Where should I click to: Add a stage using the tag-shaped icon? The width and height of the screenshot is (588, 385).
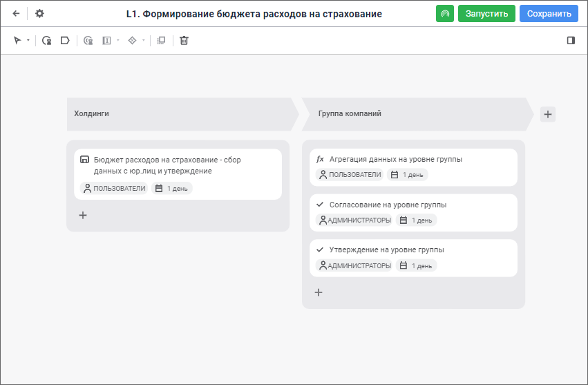point(65,41)
